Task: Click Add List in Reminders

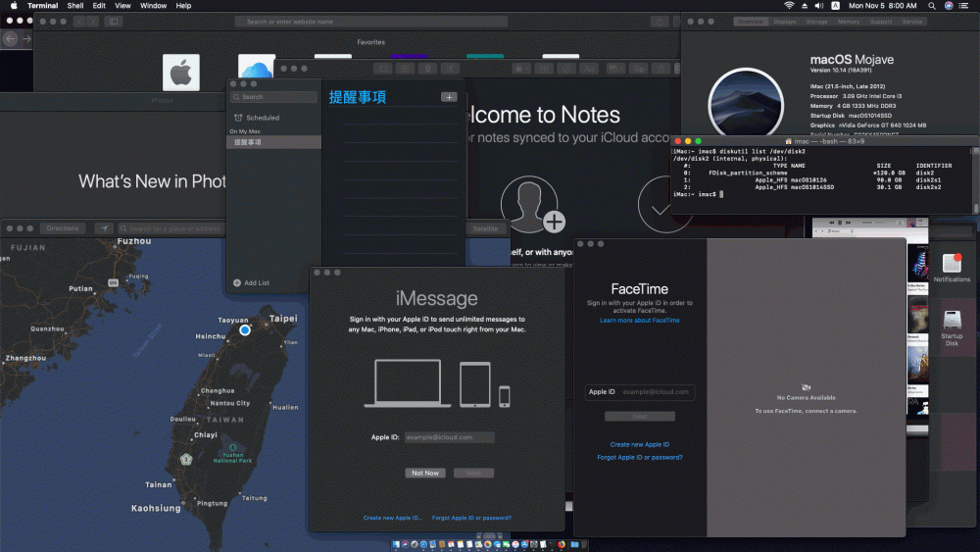Action: 251,283
